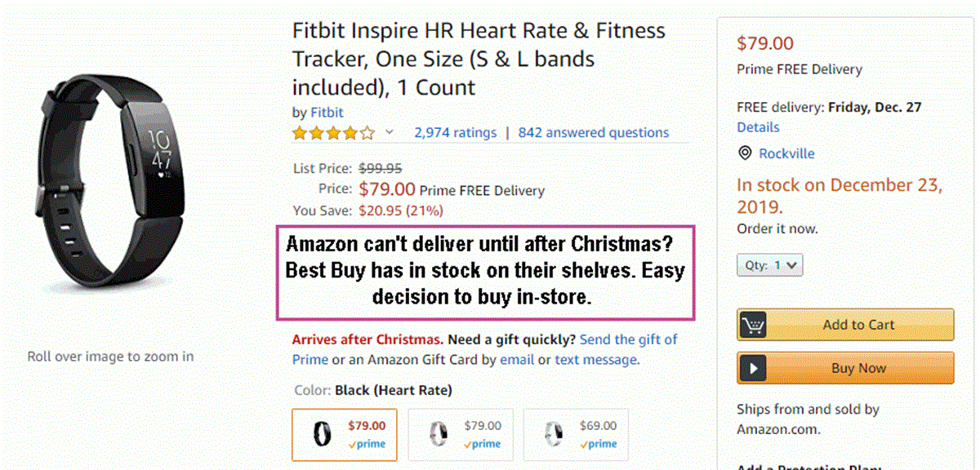The height and width of the screenshot is (470, 980).
Task: Choose the middle $79.00 color variant
Action: tap(460, 435)
